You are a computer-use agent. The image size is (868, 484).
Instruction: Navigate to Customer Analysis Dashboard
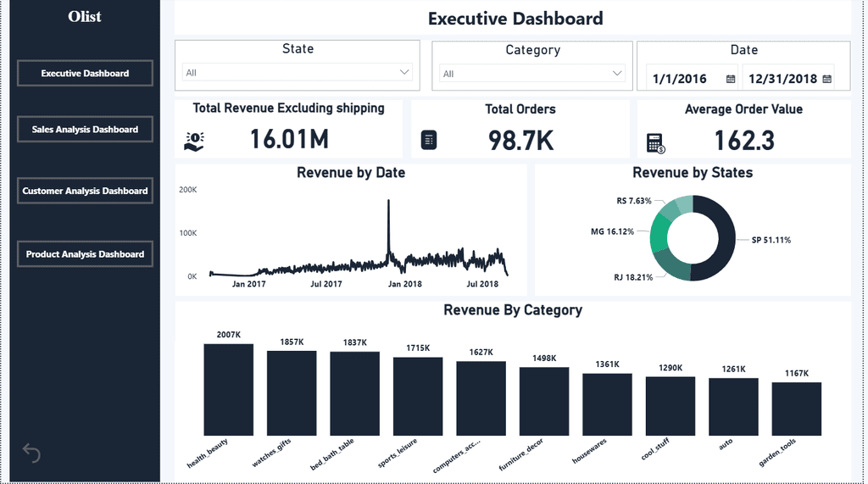pyautogui.click(x=85, y=191)
